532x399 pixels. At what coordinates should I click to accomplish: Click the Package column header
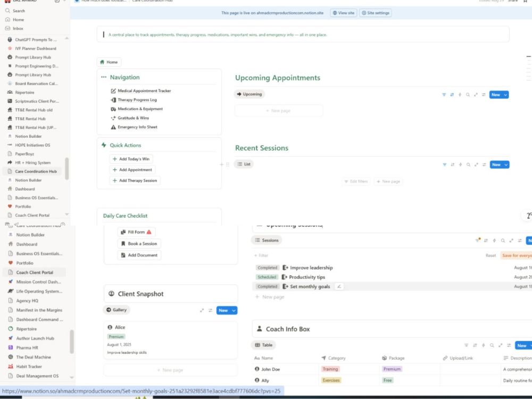point(393,358)
